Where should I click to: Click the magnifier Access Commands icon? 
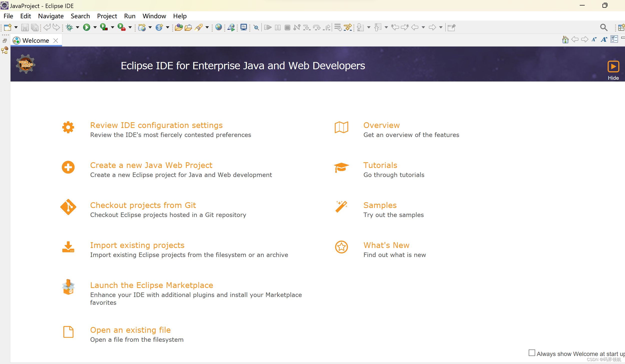604,27
